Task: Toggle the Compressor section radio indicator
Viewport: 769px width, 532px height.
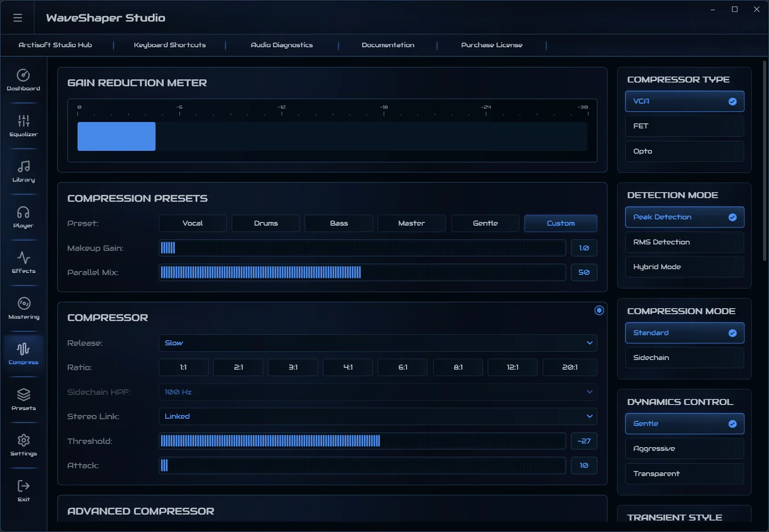Action: [599, 310]
